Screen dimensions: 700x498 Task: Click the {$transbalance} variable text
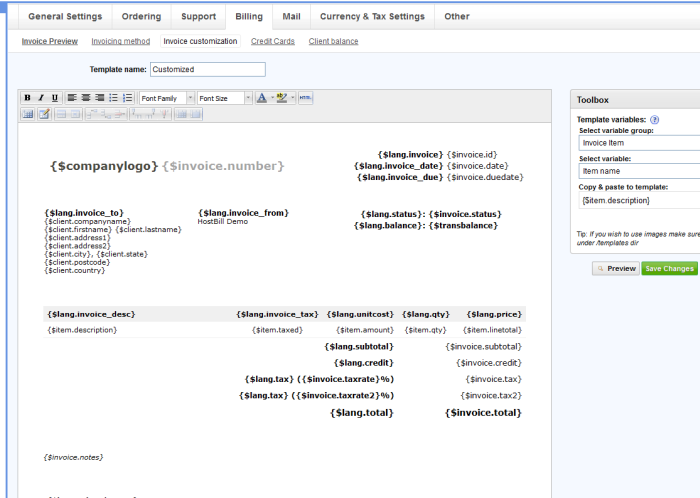coord(463,225)
